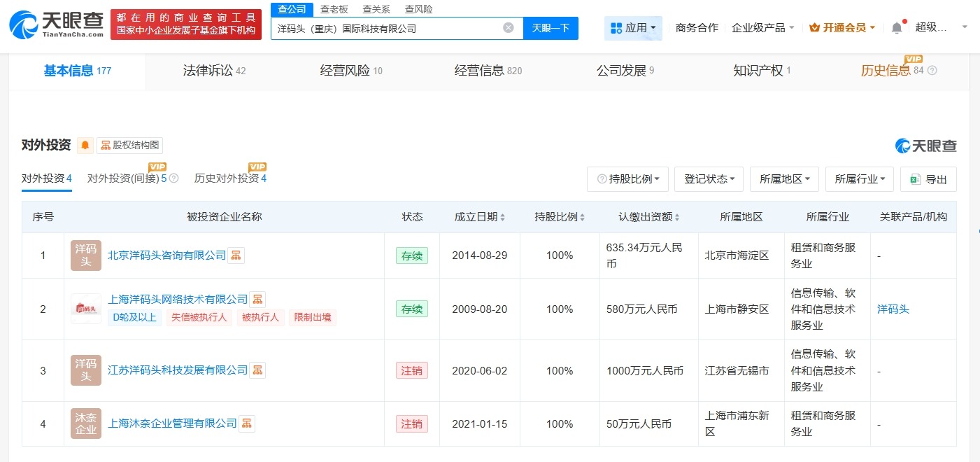Click the 开通会员 crown icon

[x=815, y=25]
